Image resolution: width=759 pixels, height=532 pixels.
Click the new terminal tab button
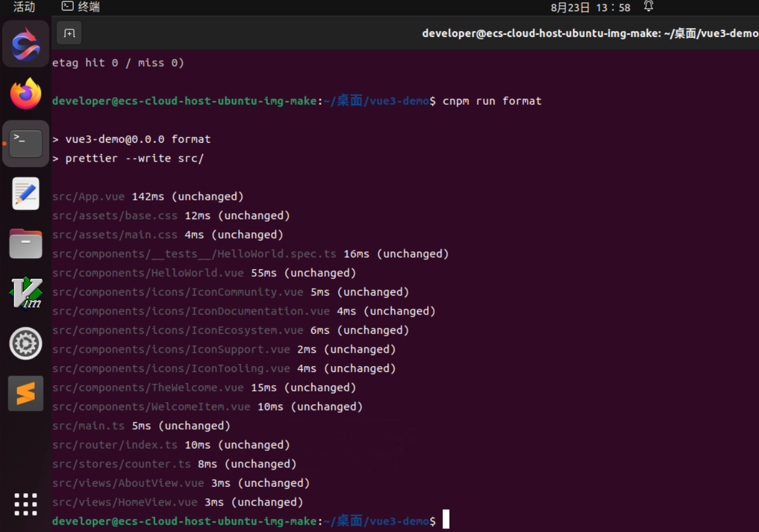[69, 34]
